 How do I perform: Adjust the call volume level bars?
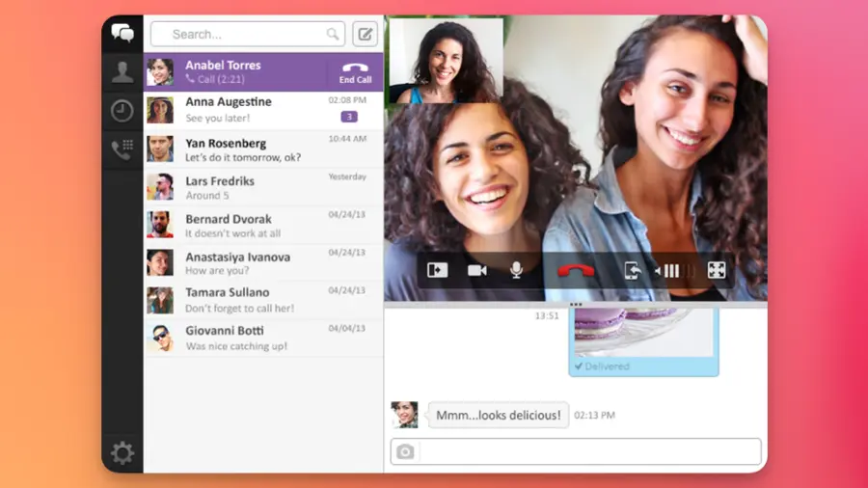(679, 271)
